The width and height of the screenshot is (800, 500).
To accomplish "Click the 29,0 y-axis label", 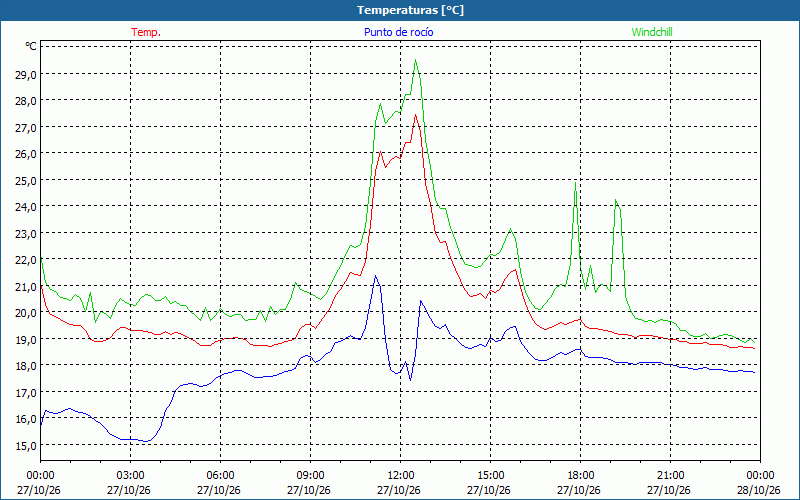I will click(x=25, y=74).
